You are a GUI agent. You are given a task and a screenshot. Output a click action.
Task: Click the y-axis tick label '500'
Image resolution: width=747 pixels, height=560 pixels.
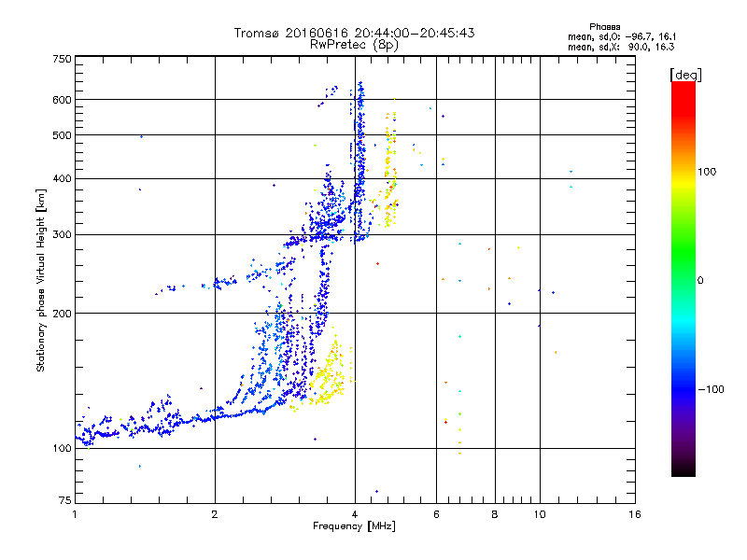(62, 135)
